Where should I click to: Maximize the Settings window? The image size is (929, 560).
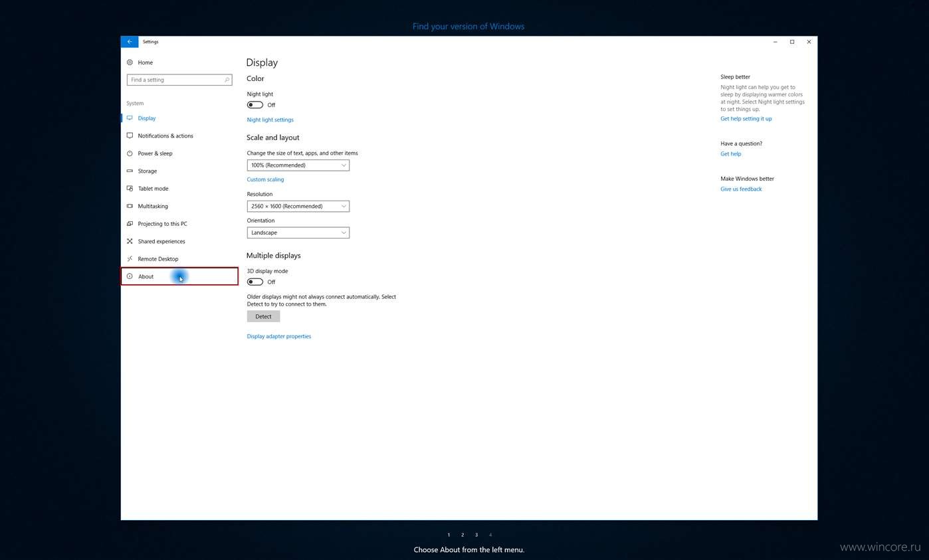792,42
